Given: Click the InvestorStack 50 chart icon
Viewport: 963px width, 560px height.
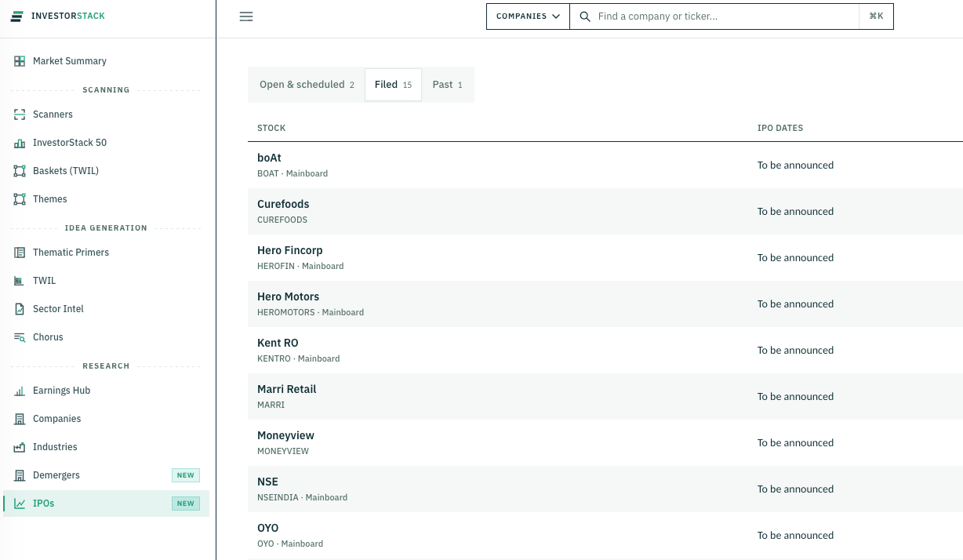Looking at the screenshot, I should point(20,143).
